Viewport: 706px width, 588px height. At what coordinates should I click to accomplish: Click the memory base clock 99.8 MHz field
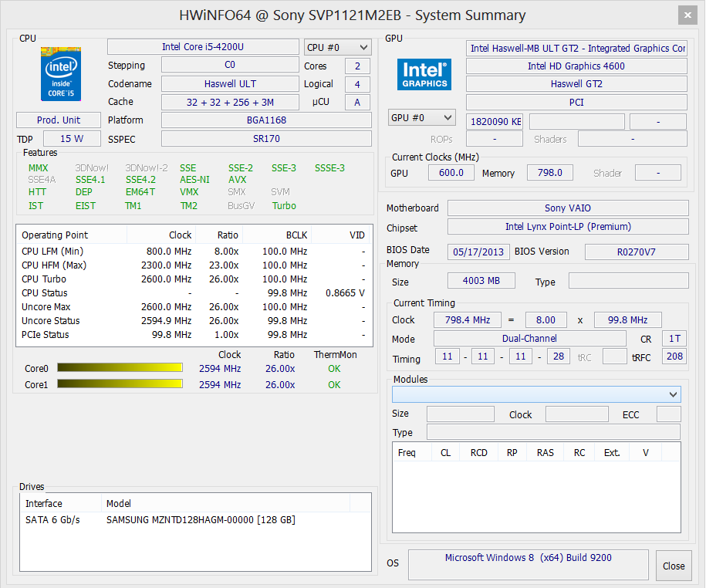[x=627, y=319]
